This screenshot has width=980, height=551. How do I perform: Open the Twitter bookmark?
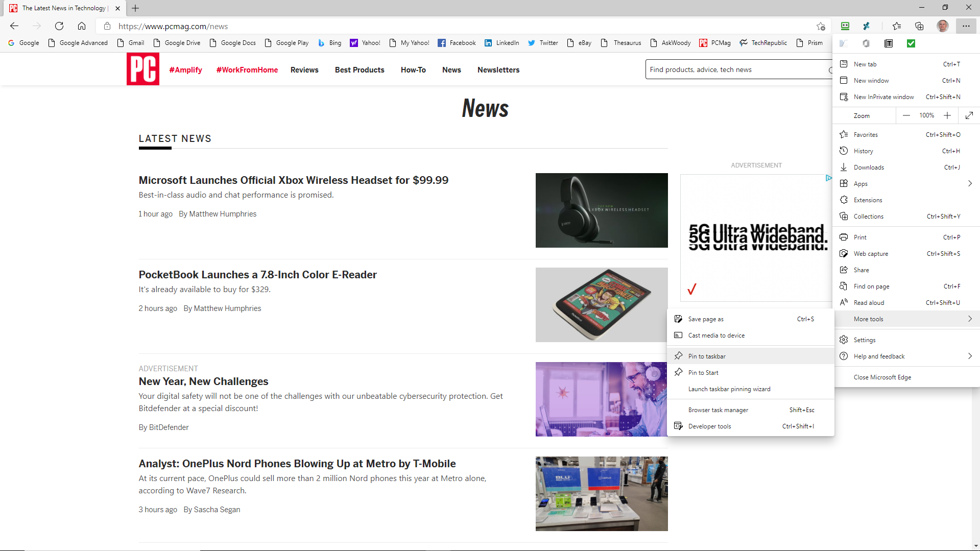coord(543,43)
